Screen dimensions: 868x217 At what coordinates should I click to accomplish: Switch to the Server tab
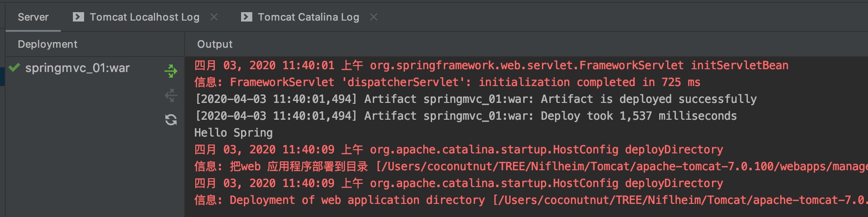coord(33,17)
